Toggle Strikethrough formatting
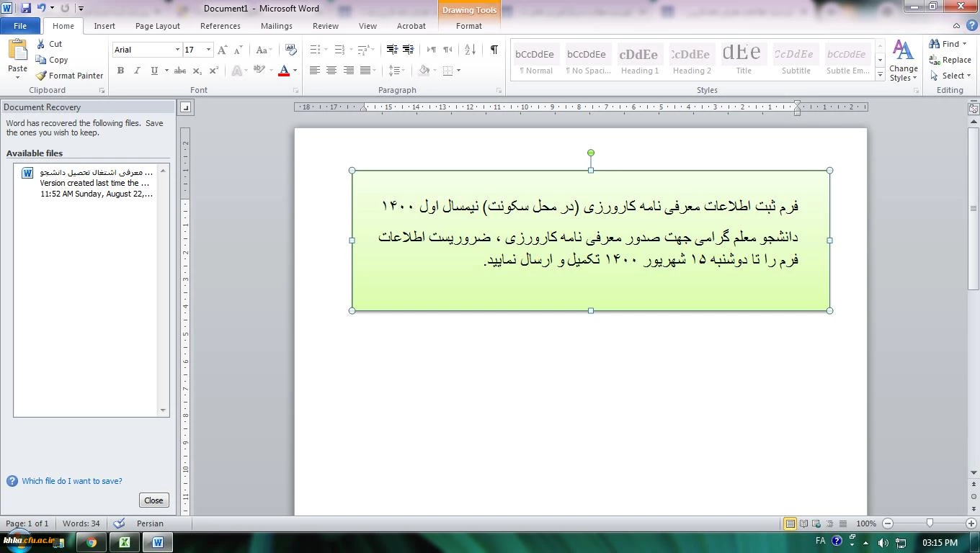980x553 pixels. tap(180, 71)
